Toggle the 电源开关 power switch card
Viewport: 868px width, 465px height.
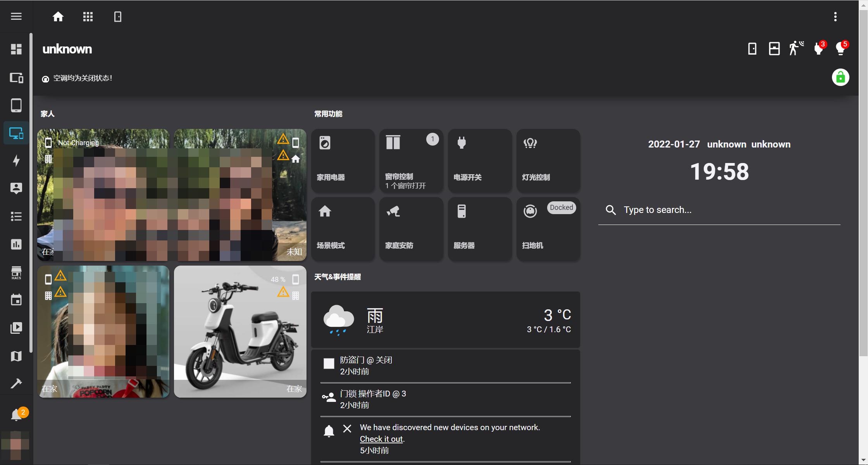tap(480, 160)
